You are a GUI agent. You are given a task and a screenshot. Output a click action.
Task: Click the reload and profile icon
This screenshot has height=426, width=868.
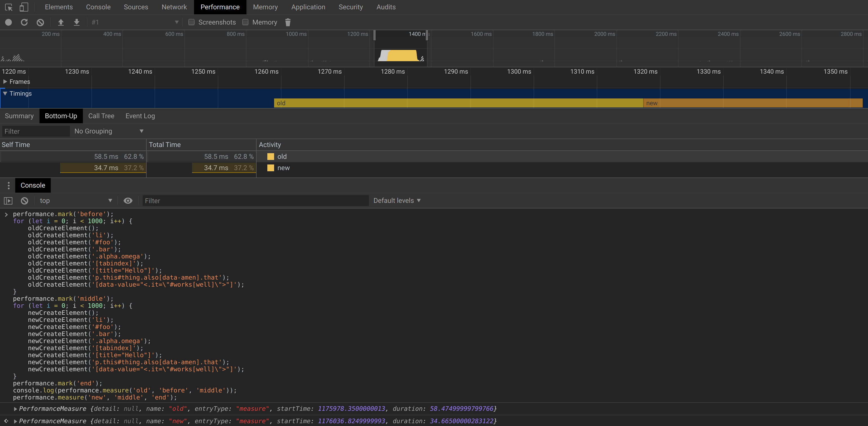click(24, 22)
